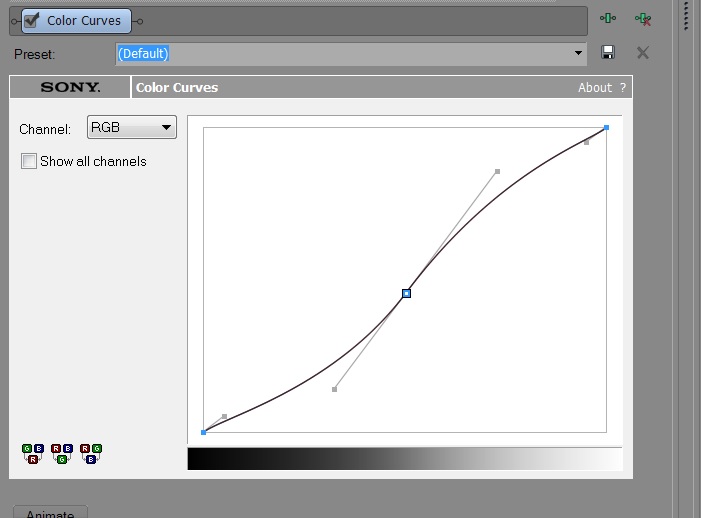Click the Channel: label
701x518 pixels.
click(x=45, y=129)
